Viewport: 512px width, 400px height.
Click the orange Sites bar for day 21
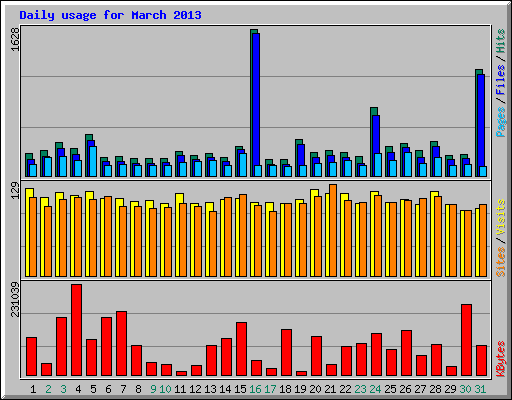[x=333, y=230]
